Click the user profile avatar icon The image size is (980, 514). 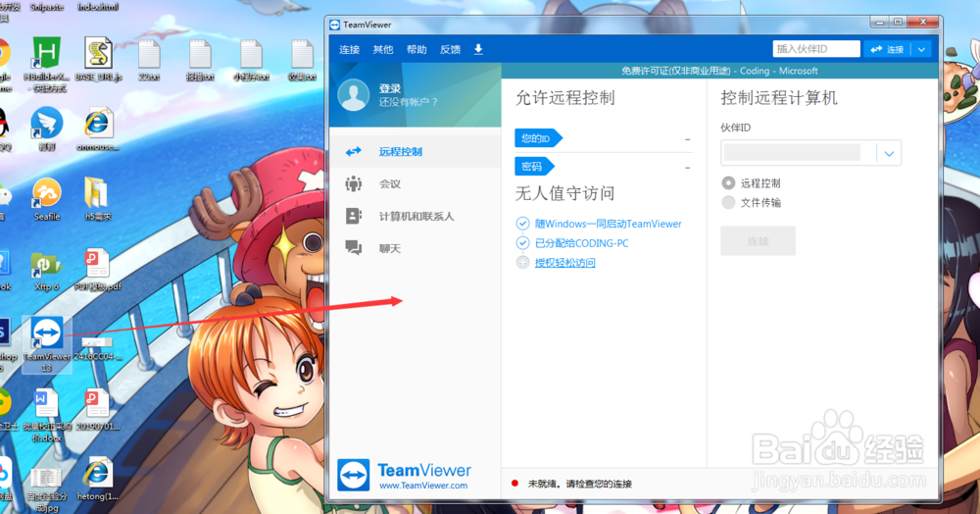tap(354, 95)
